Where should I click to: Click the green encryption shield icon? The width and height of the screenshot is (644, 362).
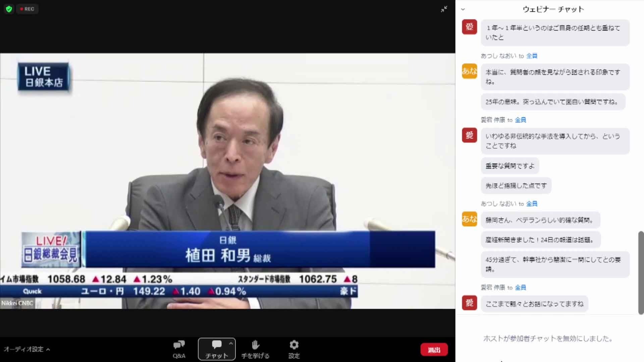[x=9, y=9]
